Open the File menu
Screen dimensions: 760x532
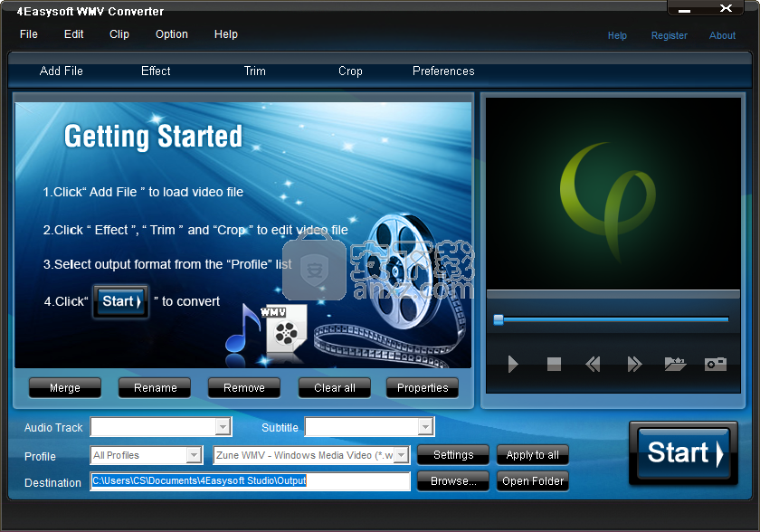[29, 34]
